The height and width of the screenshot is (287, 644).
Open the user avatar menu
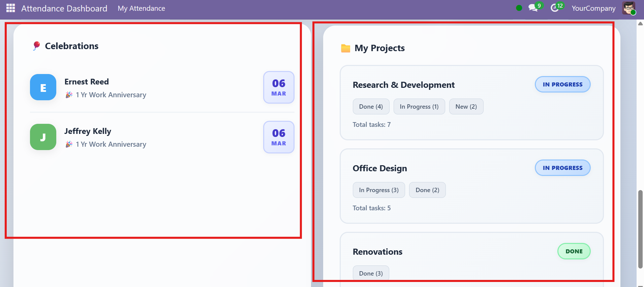629,8
